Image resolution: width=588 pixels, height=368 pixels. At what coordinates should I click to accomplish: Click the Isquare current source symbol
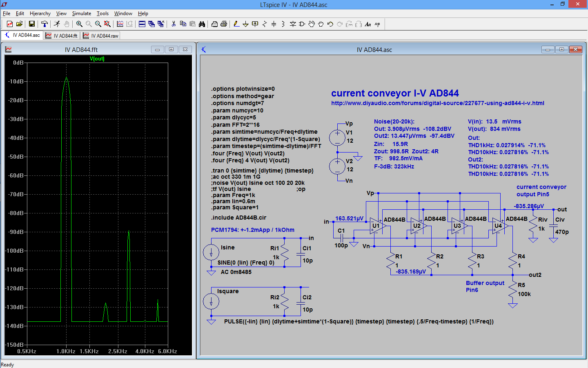211,302
